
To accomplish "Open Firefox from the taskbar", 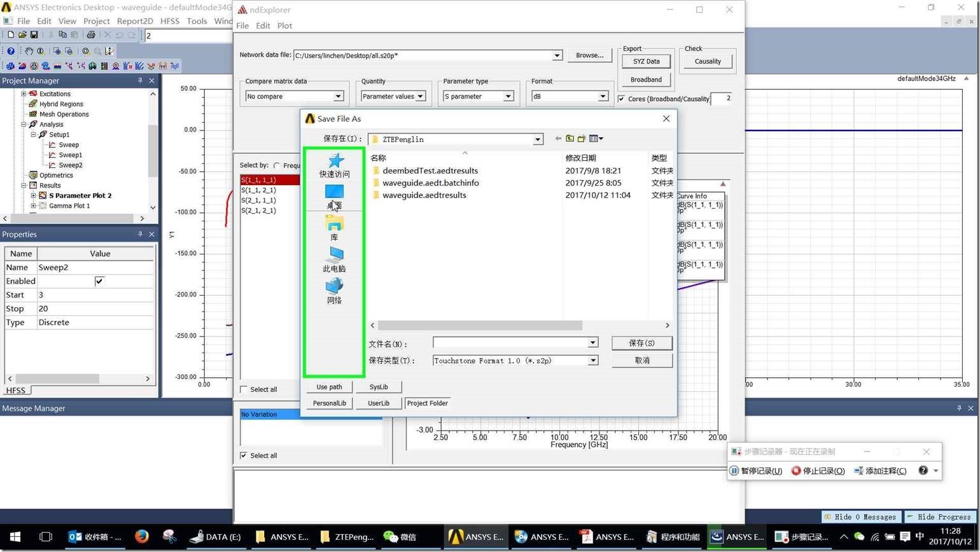I will (x=141, y=537).
